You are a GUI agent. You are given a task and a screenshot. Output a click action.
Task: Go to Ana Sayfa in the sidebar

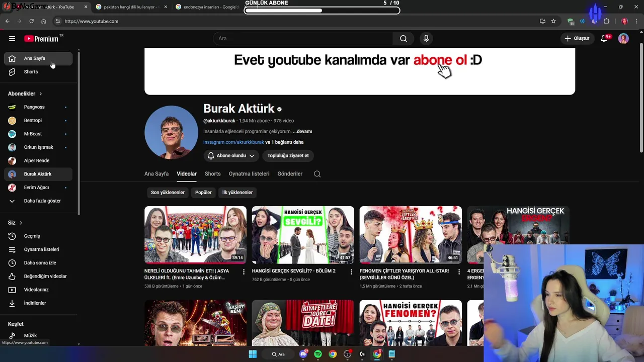pyautogui.click(x=38, y=58)
